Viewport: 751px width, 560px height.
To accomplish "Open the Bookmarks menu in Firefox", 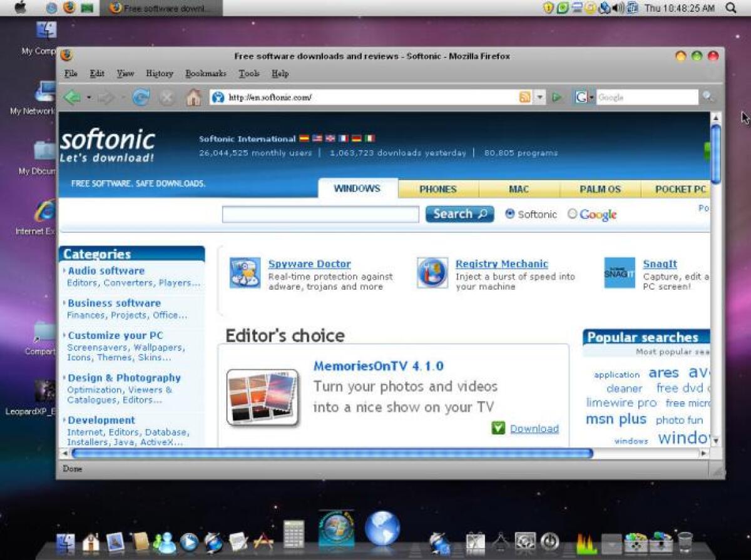I will pyautogui.click(x=205, y=73).
